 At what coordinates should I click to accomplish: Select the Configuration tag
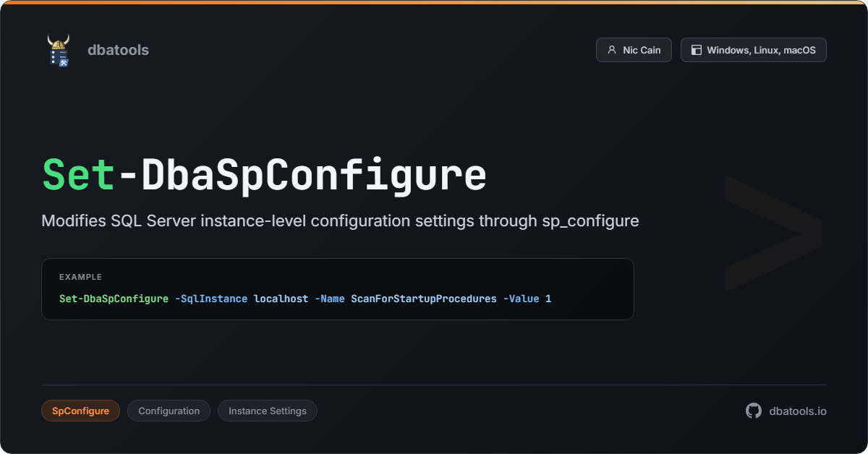click(x=169, y=411)
